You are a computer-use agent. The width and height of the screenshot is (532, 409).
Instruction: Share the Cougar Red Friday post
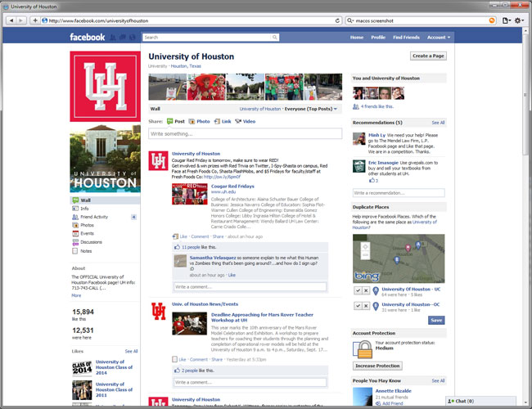(218, 236)
